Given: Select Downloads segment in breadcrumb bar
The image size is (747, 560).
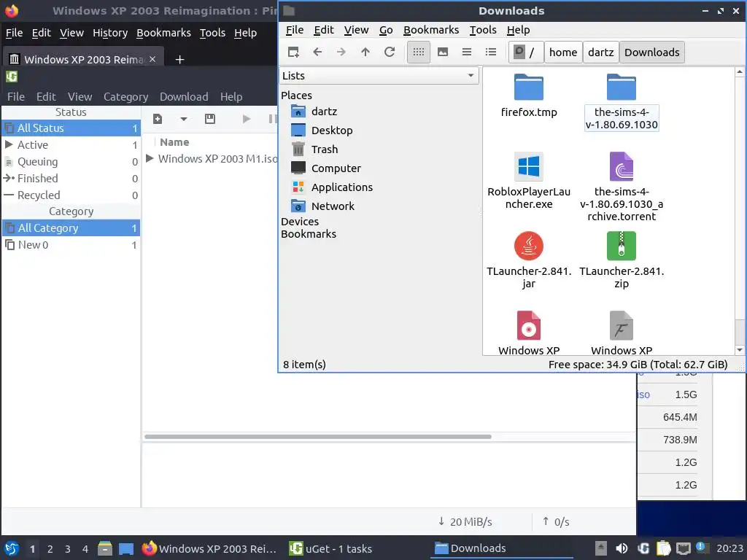Looking at the screenshot, I should [x=651, y=52].
